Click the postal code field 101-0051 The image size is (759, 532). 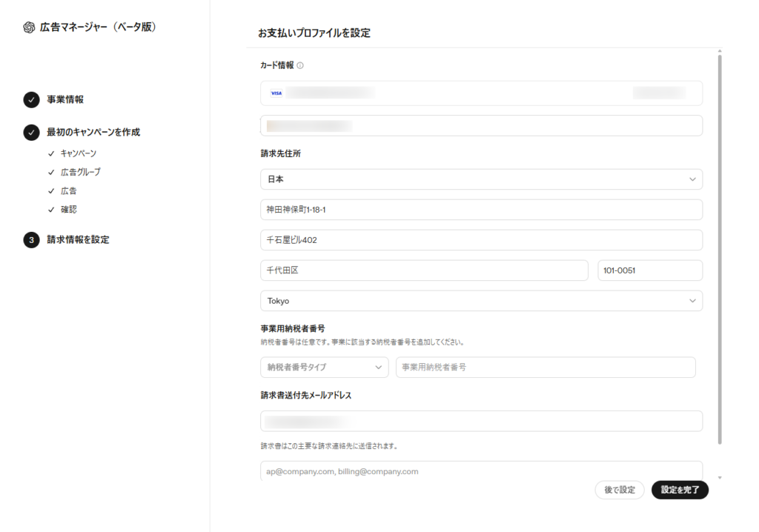(x=650, y=270)
